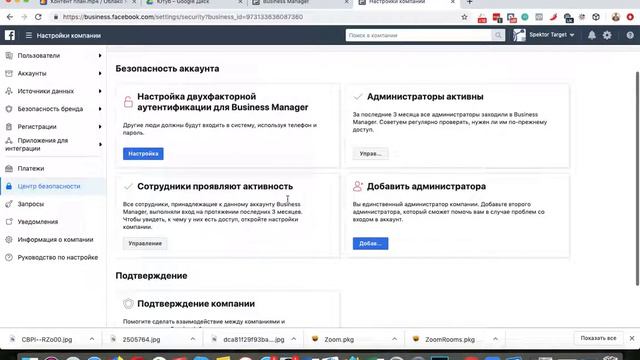Click the open padlock icon for two-factor setup
640x360 pixels.
(x=128, y=102)
